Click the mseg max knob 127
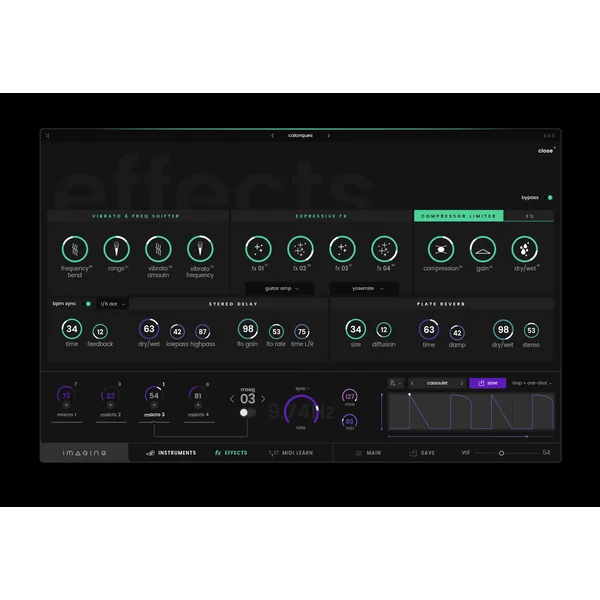Viewport: 600px width, 600px height. pyautogui.click(x=350, y=396)
